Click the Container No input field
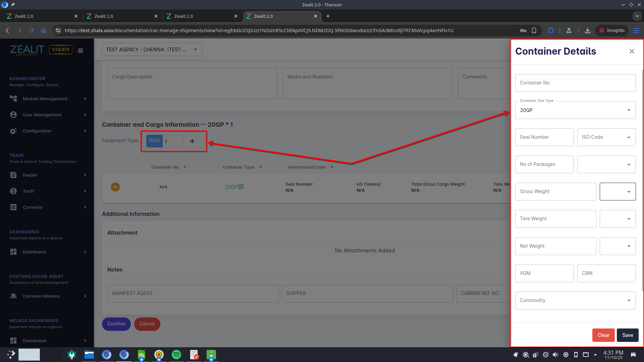 575,83
